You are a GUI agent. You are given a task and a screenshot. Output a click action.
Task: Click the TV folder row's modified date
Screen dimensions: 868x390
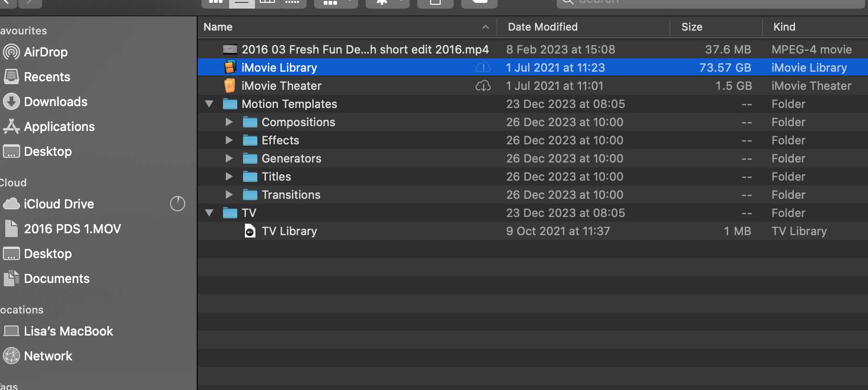(566, 213)
